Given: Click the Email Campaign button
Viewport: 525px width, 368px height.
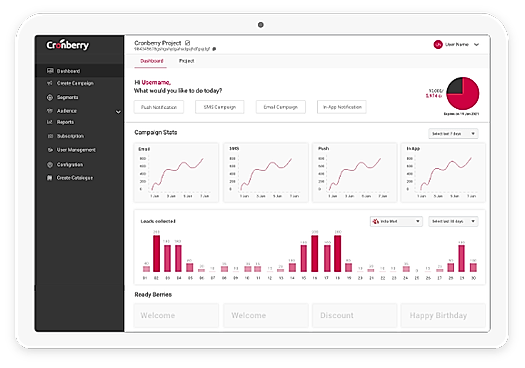Looking at the screenshot, I should pos(281,107).
